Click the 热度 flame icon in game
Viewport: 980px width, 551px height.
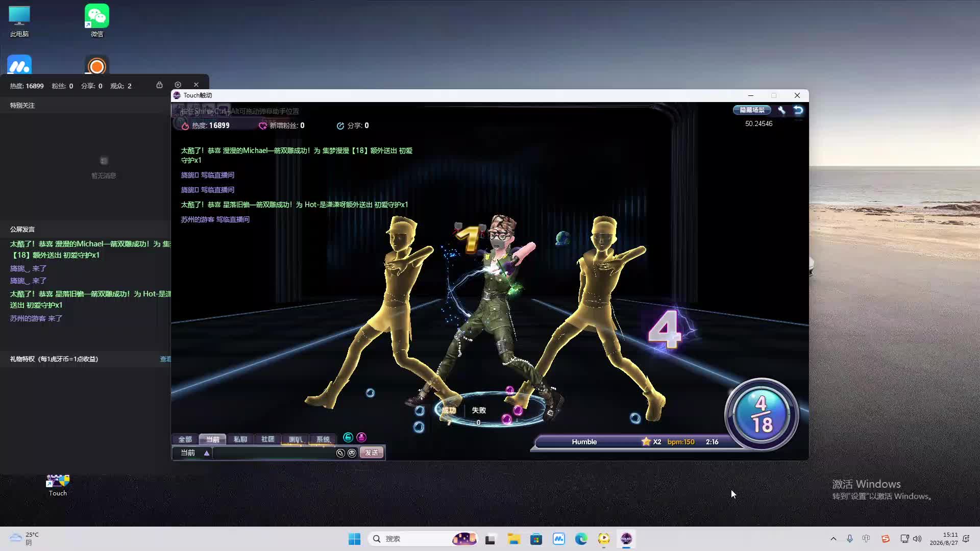click(x=185, y=126)
